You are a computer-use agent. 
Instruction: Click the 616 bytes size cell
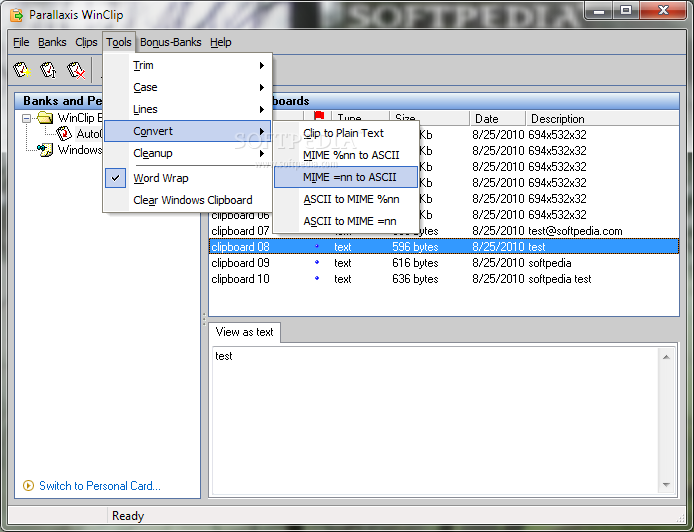click(x=415, y=263)
